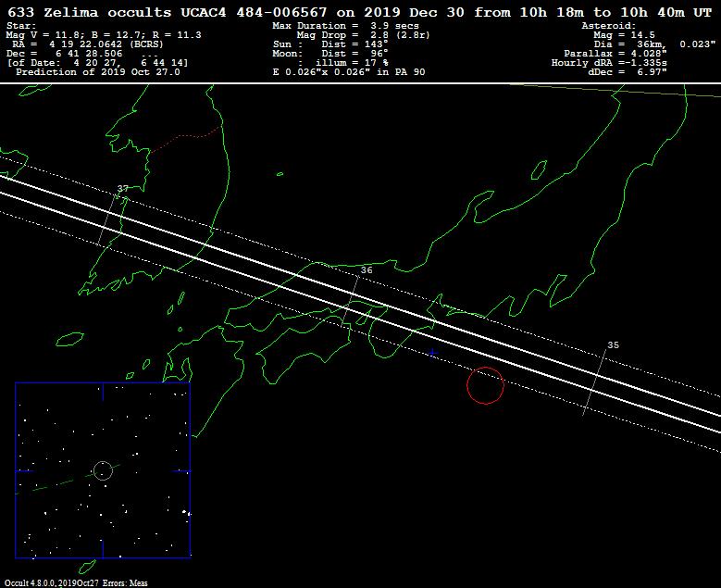Viewport: 721px width, 588px height.
Task: Click the "Mag V = 11.8; B = 12.7" line
Action: [104, 35]
